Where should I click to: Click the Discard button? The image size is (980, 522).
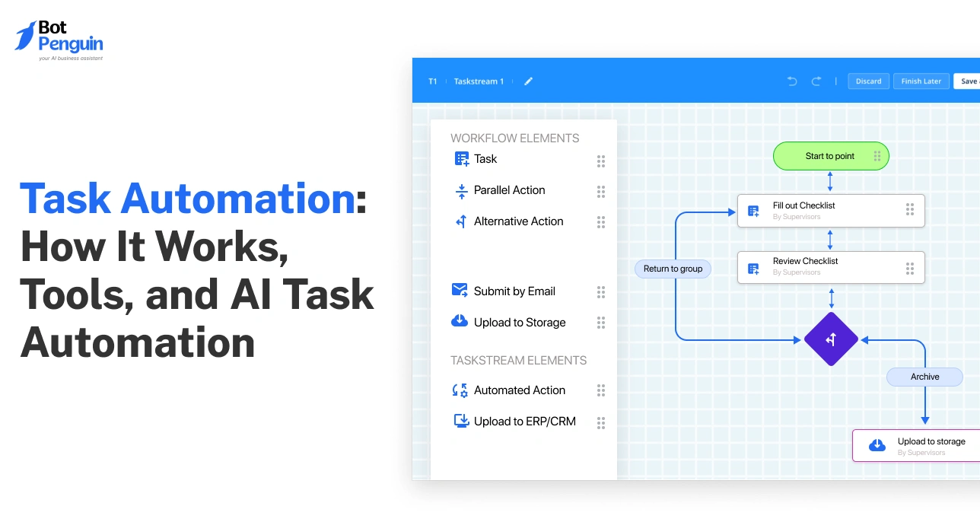[x=868, y=81]
